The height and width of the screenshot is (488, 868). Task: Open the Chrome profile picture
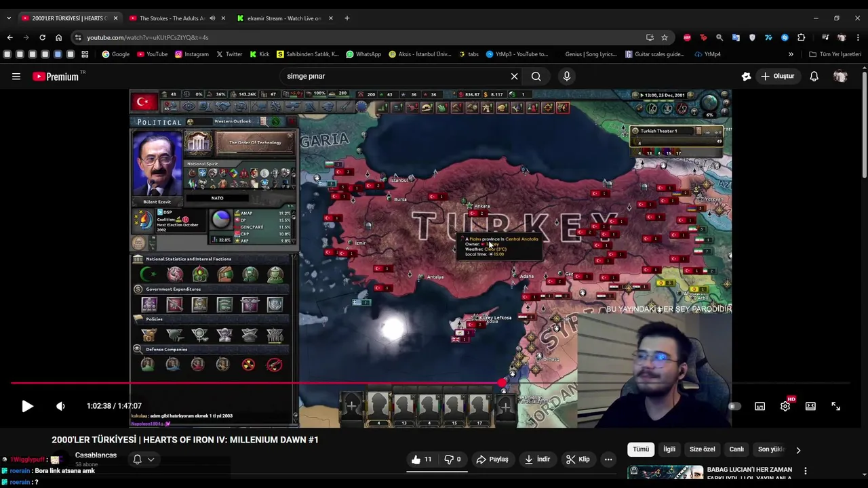pos(842,37)
